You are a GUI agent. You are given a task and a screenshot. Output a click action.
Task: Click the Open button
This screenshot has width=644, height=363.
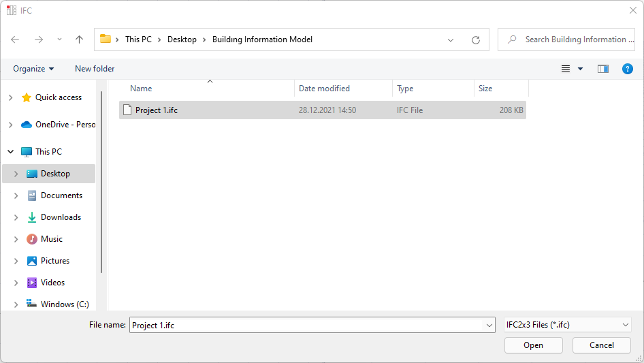[x=533, y=345]
